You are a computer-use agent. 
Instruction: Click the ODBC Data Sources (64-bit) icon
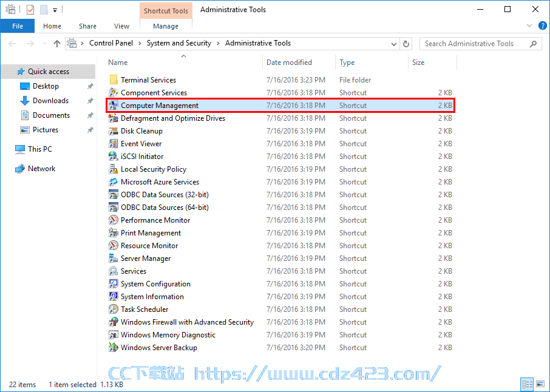point(114,207)
